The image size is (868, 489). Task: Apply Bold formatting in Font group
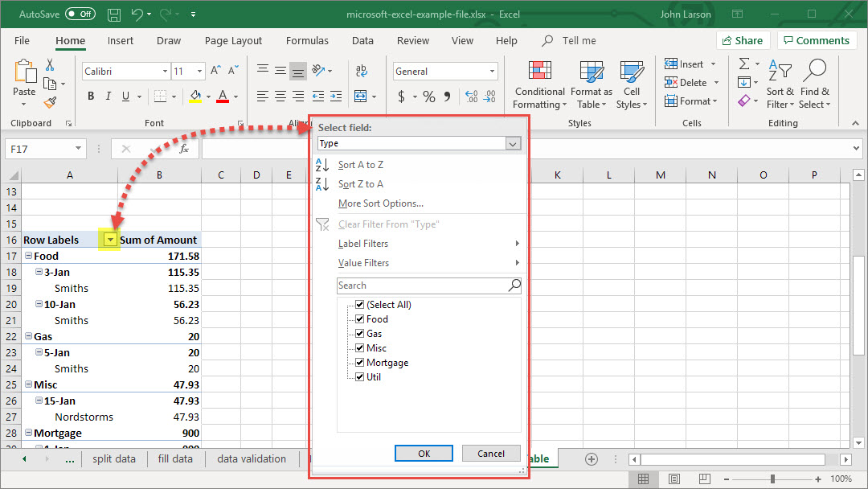[91, 97]
